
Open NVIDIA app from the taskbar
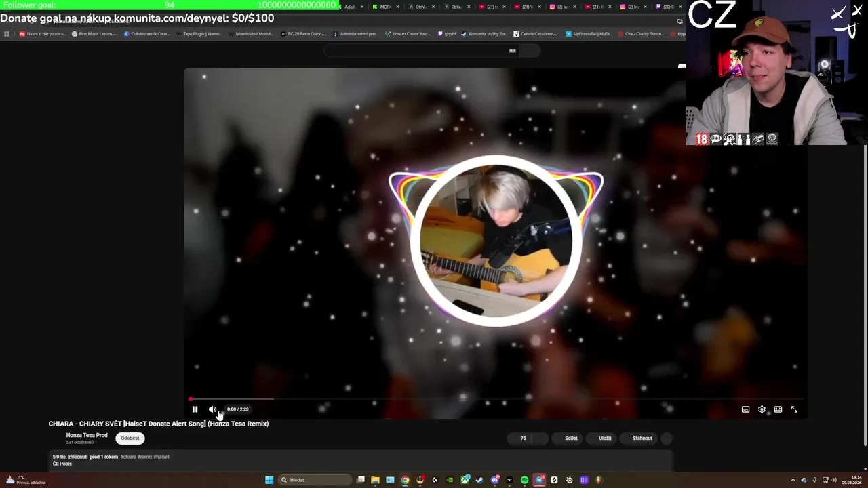[450, 480]
